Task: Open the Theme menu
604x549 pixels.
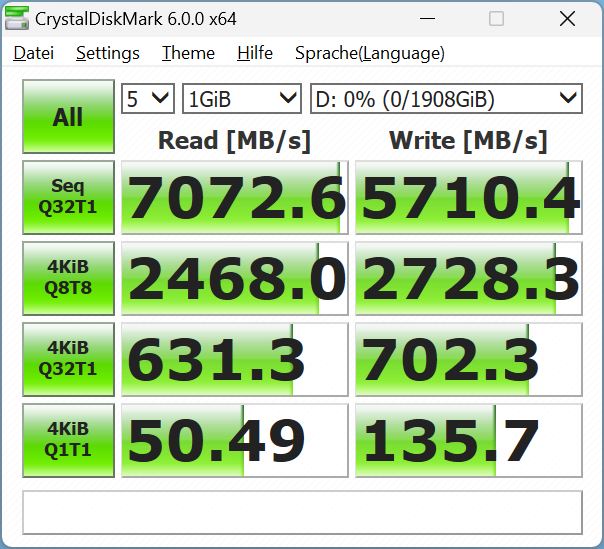Action: pyautogui.click(x=188, y=53)
